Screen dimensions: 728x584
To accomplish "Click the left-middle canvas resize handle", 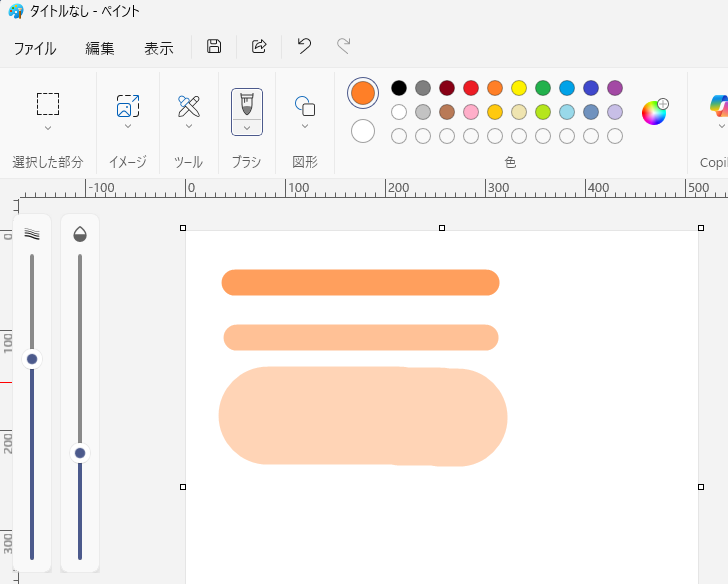I will [x=183, y=487].
